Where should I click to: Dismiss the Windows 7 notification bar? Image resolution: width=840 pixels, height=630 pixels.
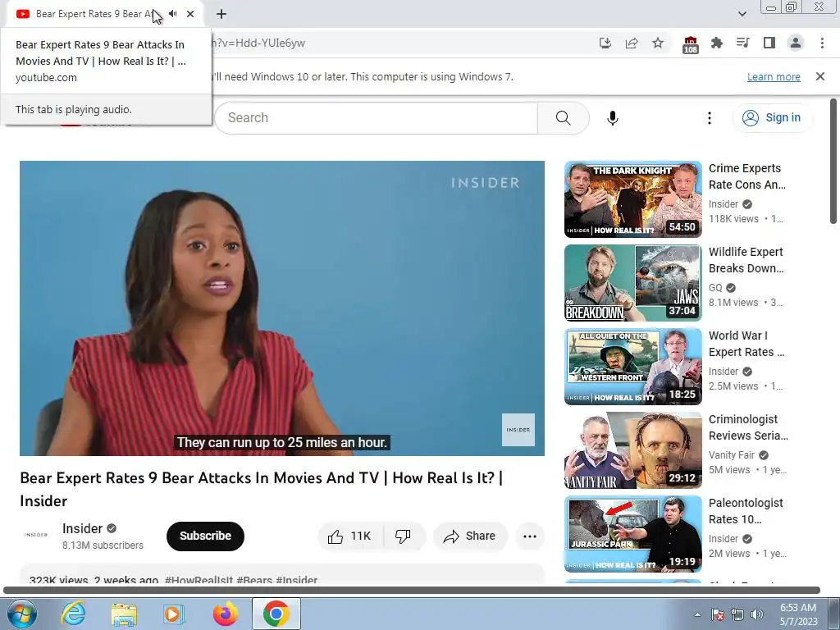coord(819,76)
